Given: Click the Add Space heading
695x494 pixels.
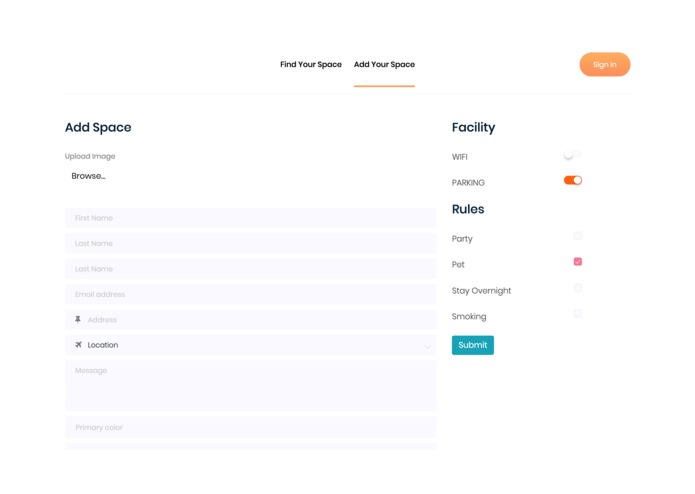Looking at the screenshot, I should click(98, 127).
